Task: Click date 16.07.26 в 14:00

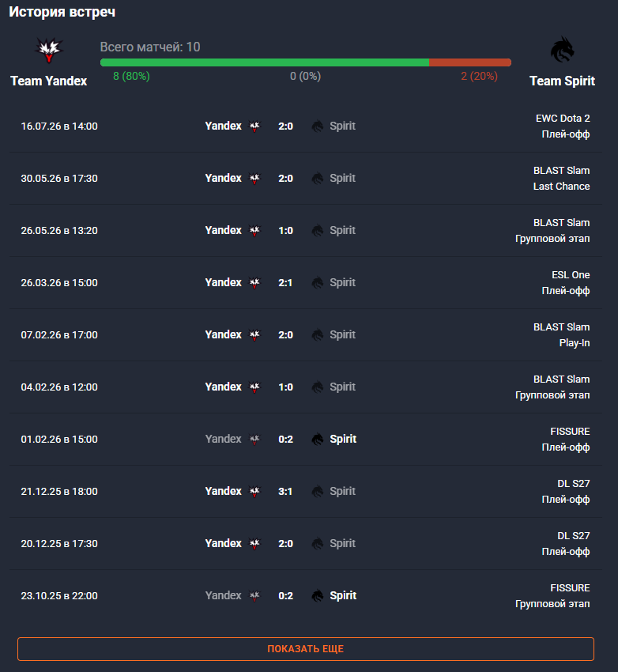Action: point(59,126)
